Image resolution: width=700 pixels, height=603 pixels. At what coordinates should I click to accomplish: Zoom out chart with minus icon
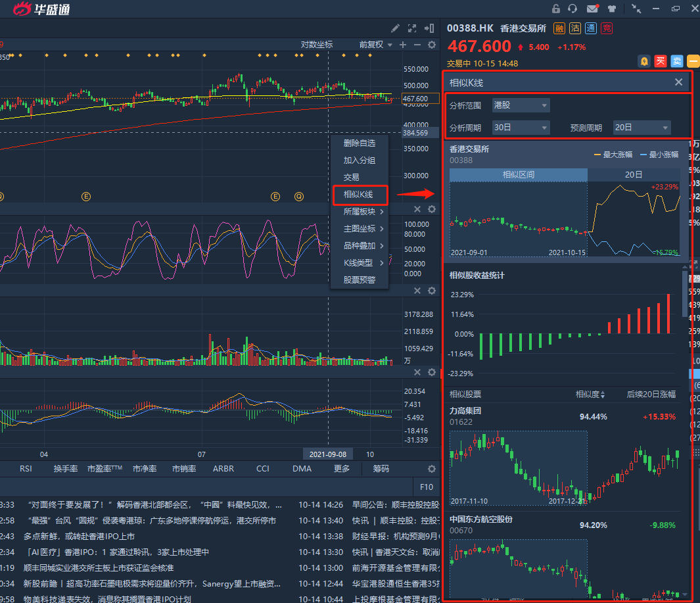(417, 45)
